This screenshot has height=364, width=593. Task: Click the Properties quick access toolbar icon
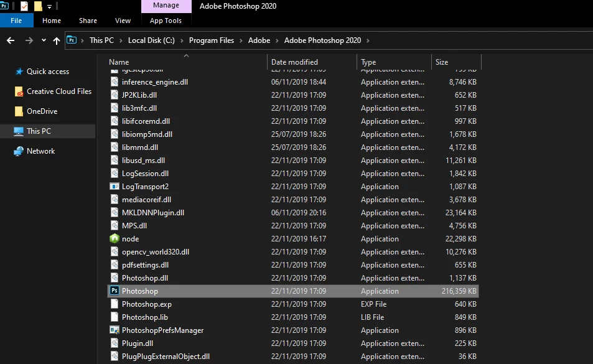pyautogui.click(x=24, y=6)
